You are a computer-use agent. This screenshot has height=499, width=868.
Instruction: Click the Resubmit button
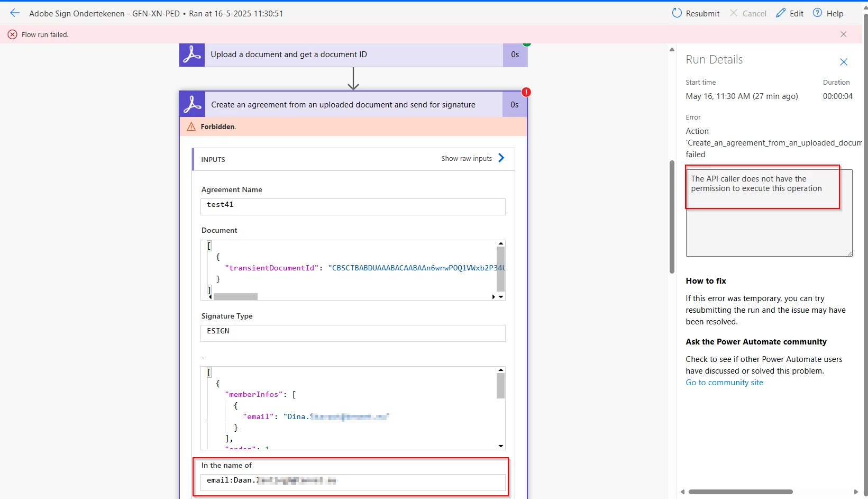696,13
